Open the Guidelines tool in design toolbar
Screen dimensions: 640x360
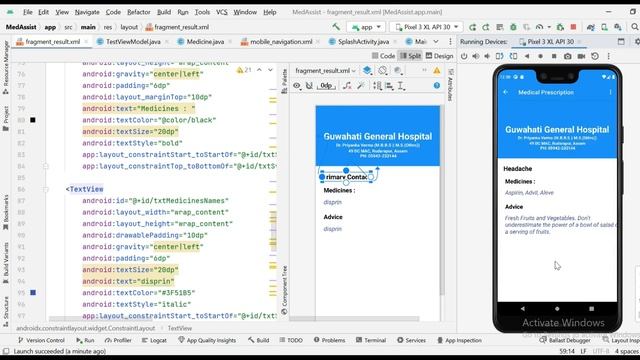402,86
